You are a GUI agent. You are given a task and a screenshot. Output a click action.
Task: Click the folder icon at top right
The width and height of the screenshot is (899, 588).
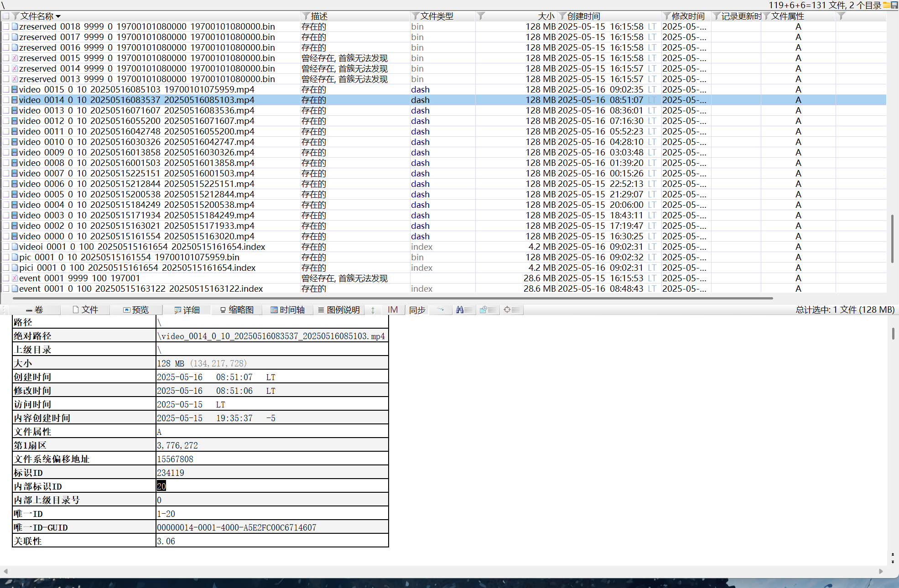pos(886,5)
